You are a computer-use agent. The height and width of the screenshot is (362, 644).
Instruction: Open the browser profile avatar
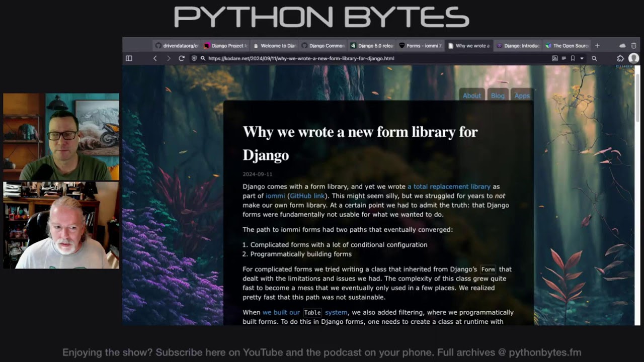(x=633, y=58)
